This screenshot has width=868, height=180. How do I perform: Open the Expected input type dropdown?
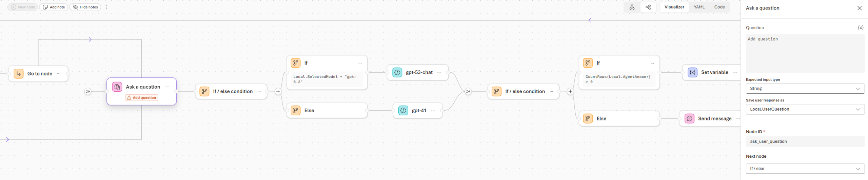pyautogui.click(x=805, y=89)
